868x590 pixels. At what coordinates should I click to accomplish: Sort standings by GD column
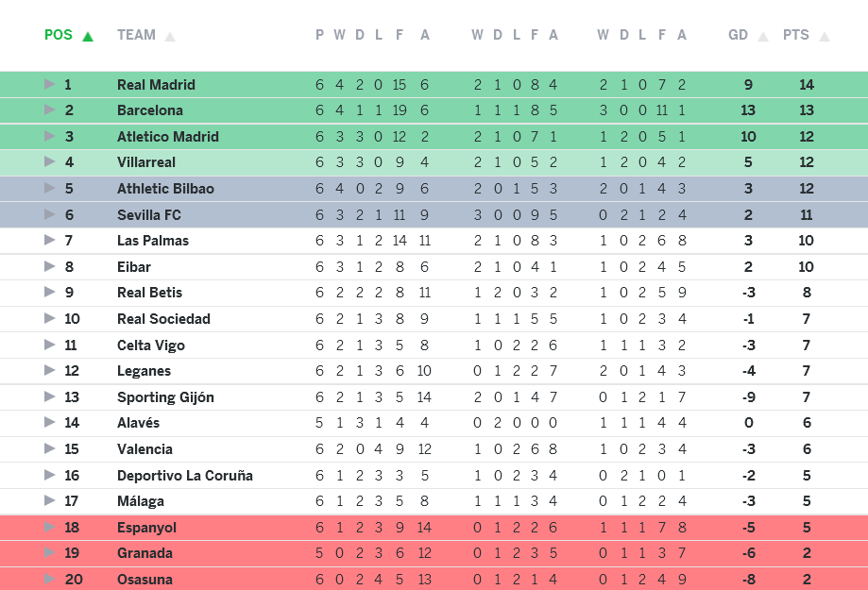click(x=738, y=35)
